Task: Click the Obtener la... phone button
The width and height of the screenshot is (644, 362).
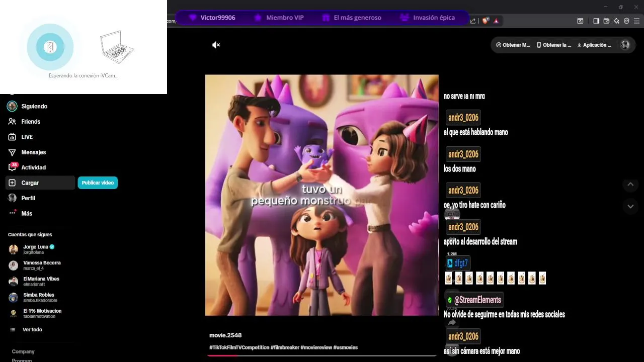Action: pyautogui.click(x=554, y=45)
